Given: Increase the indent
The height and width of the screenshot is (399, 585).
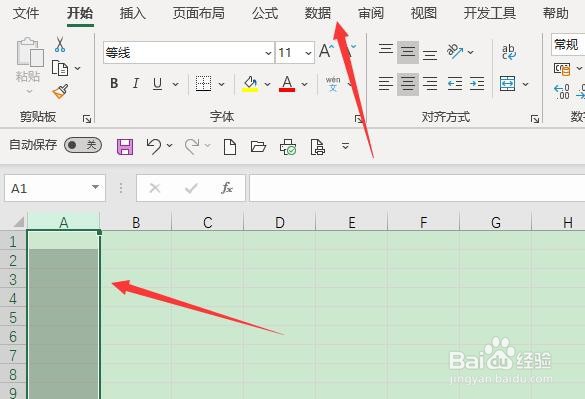Looking at the screenshot, I should click(477, 84).
